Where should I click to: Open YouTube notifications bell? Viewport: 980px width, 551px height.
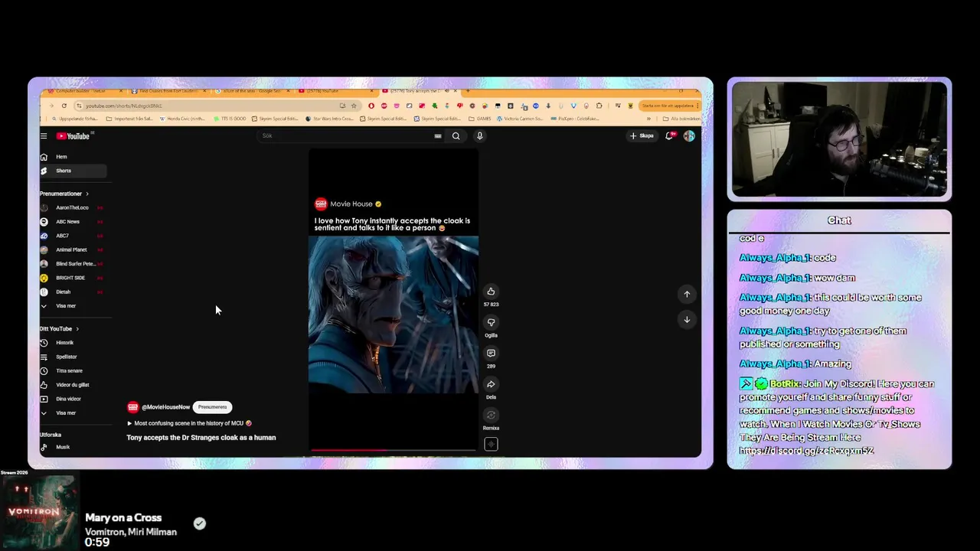click(x=669, y=135)
